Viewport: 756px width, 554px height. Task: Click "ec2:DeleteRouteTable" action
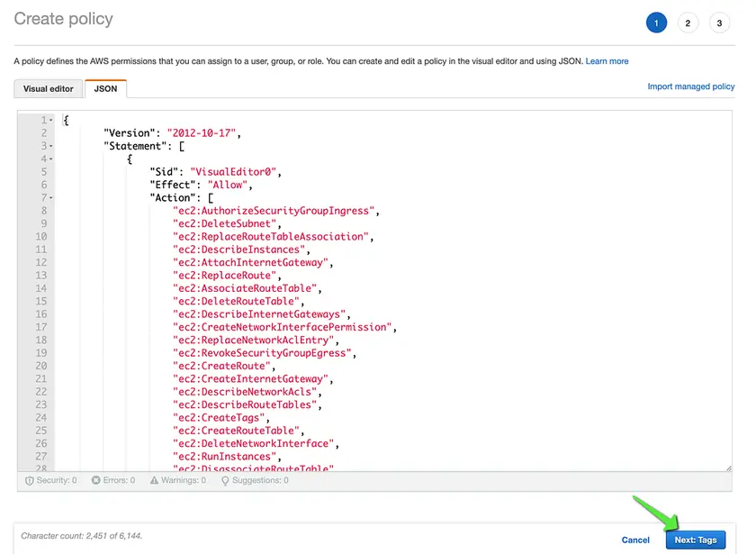click(236, 302)
